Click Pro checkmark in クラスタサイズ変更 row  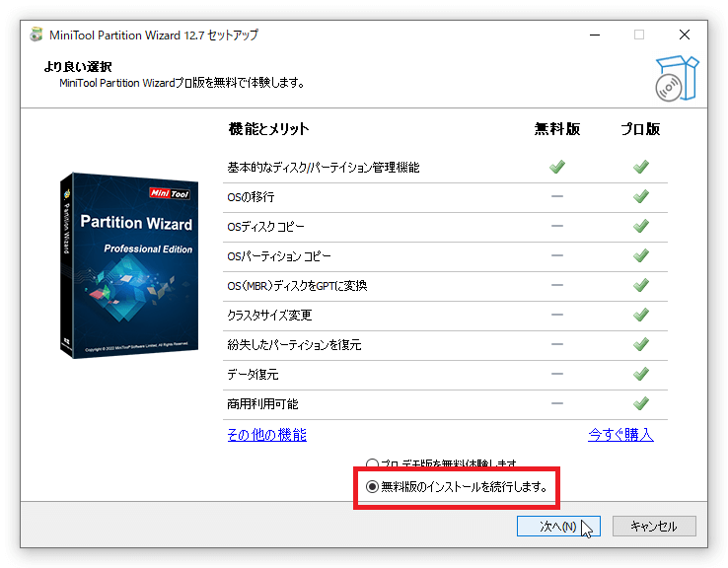641,315
